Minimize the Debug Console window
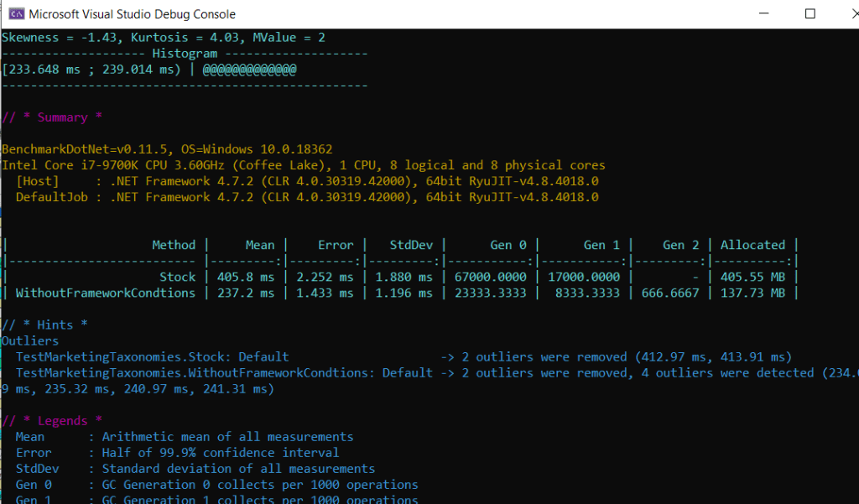 coord(762,14)
